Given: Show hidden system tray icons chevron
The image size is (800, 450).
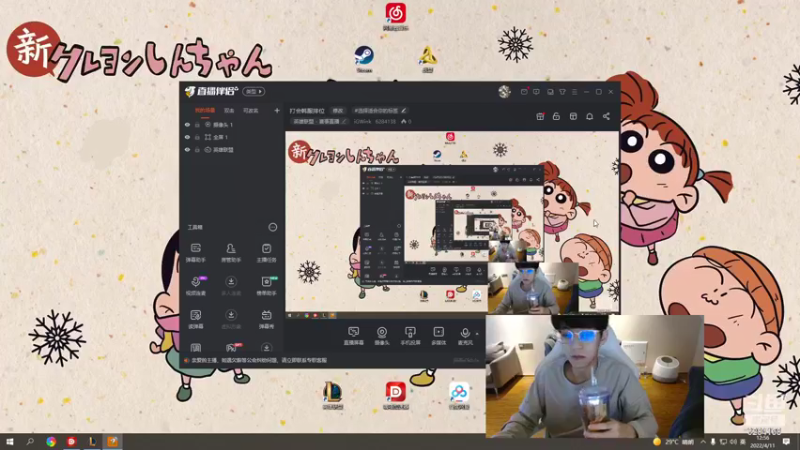Looking at the screenshot, I should click(x=703, y=441).
